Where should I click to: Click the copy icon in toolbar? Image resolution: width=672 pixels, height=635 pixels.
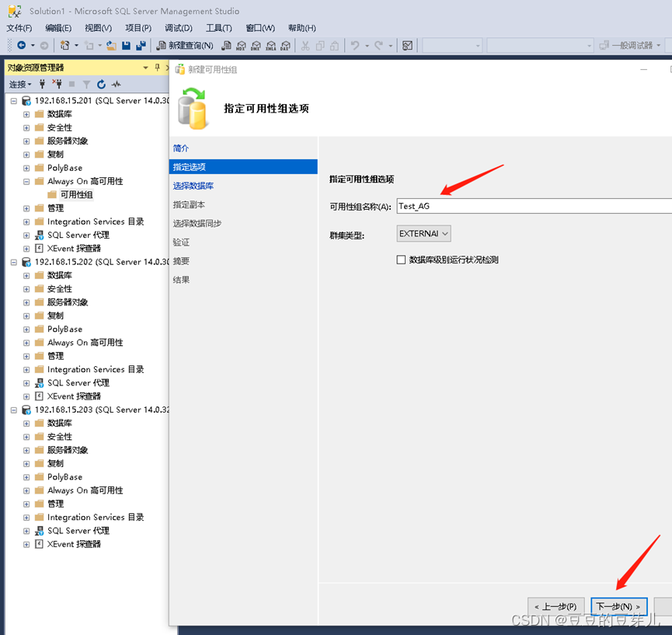[x=320, y=45]
